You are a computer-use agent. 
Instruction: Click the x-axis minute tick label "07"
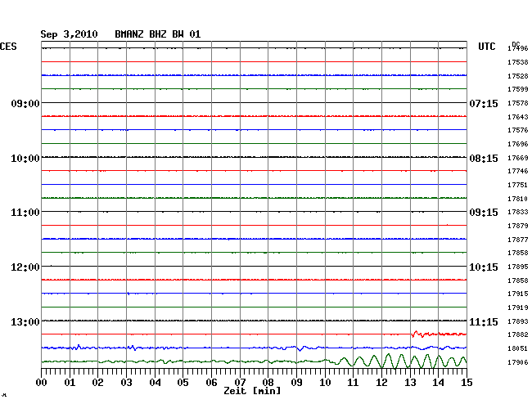(x=240, y=383)
